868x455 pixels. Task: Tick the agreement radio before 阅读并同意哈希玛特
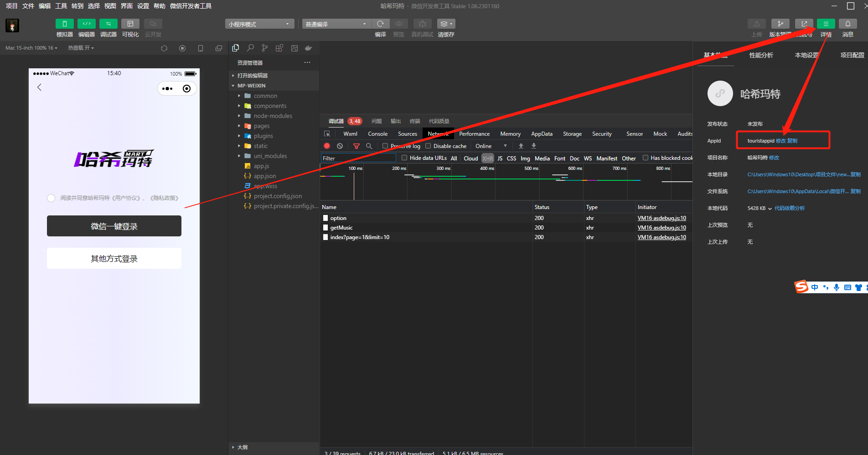51,198
